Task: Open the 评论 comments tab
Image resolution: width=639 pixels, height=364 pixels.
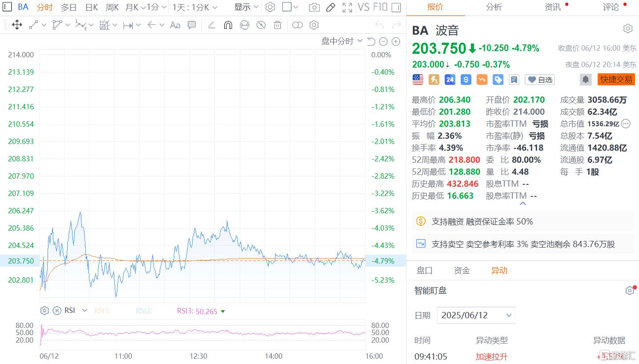Action: click(611, 7)
